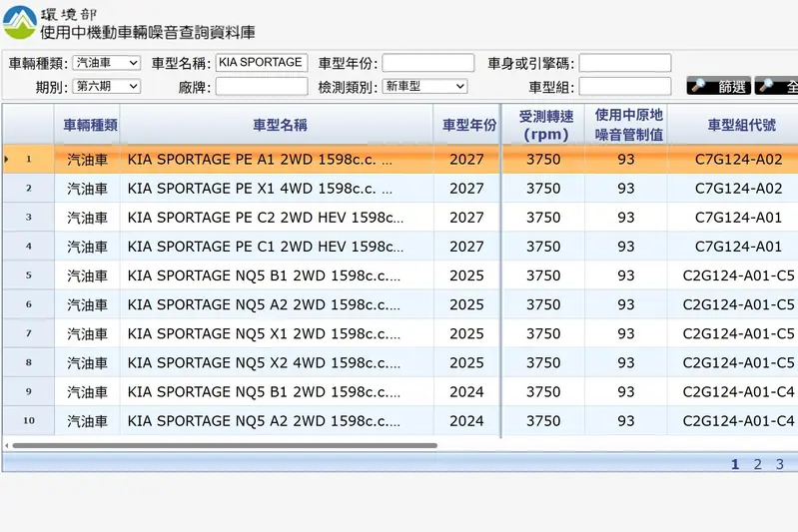Screen dimensions: 798x532
Task: Click row number 2 in the row header
Action: [x=29, y=189]
